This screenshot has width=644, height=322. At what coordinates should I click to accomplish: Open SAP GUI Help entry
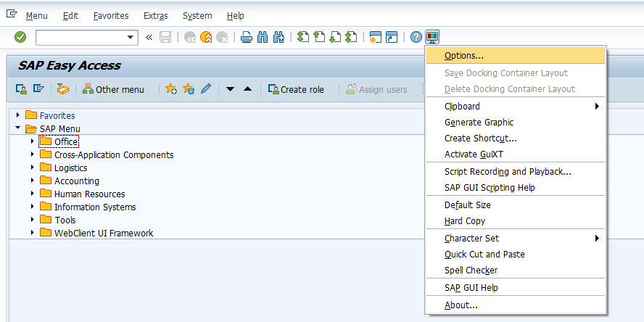pyautogui.click(x=516, y=287)
